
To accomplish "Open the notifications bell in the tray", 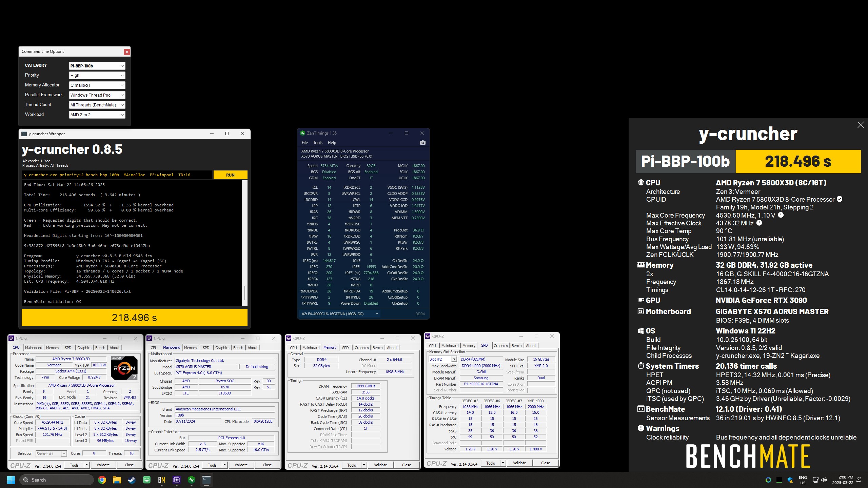I will coord(859,480).
